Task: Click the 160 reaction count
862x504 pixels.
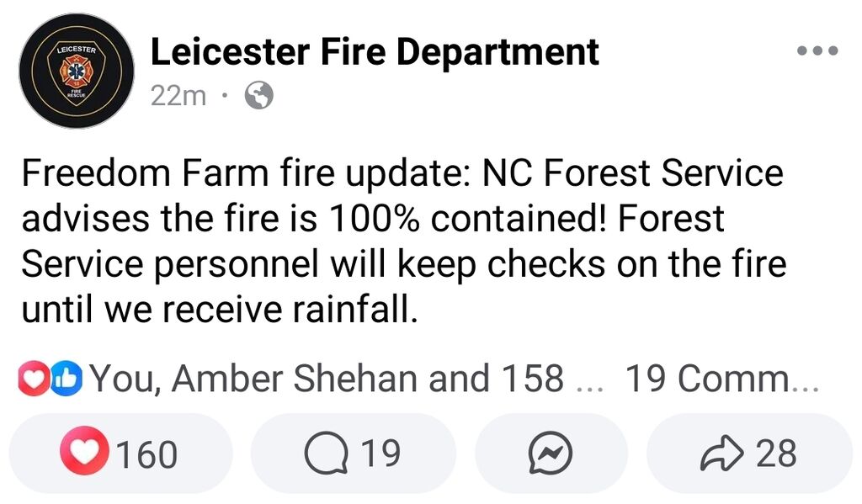Action: pos(146,454)
